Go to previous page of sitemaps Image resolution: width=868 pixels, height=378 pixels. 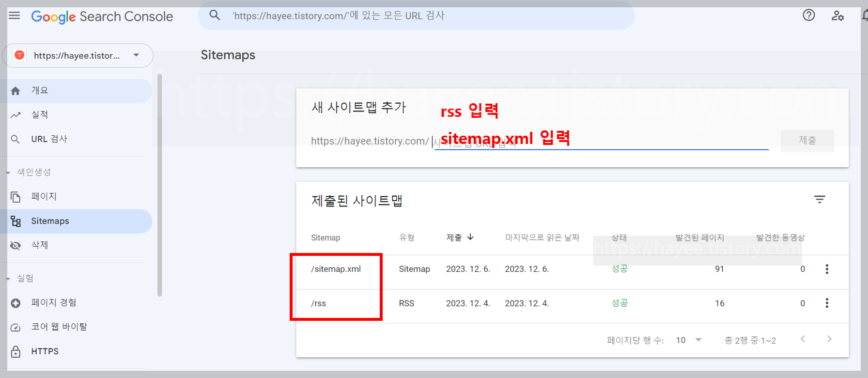pyautogui.click(x=803, y=339)
